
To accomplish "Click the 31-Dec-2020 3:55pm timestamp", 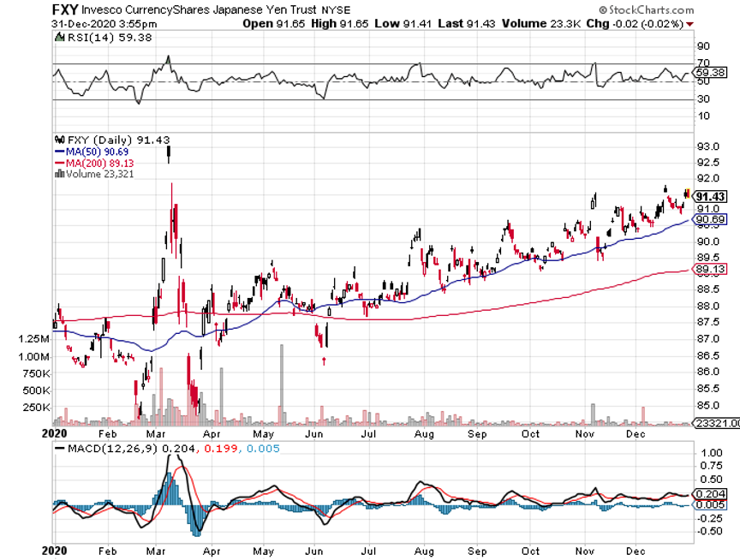I will click(x=104, y=24).
